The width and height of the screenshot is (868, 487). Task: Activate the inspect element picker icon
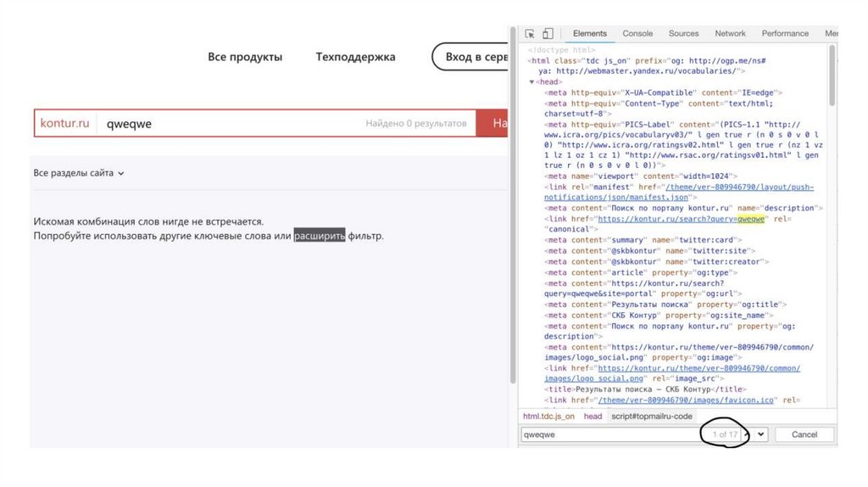click(x=530, y=34)
